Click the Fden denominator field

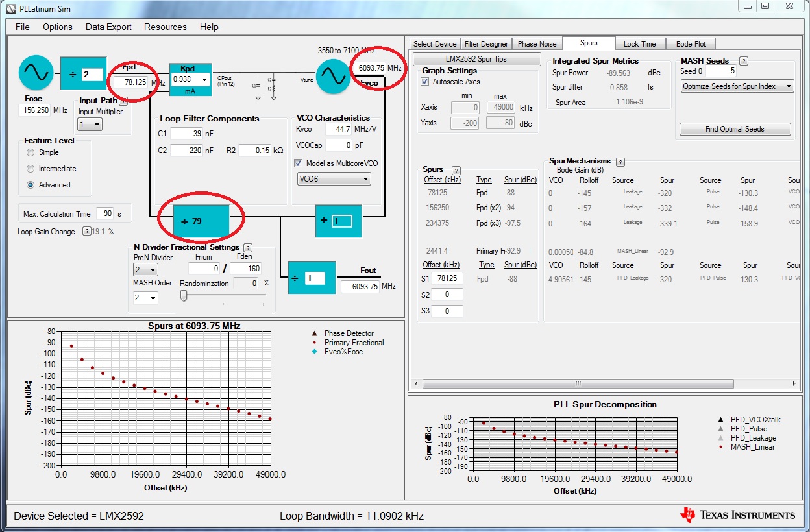[245, 269]
